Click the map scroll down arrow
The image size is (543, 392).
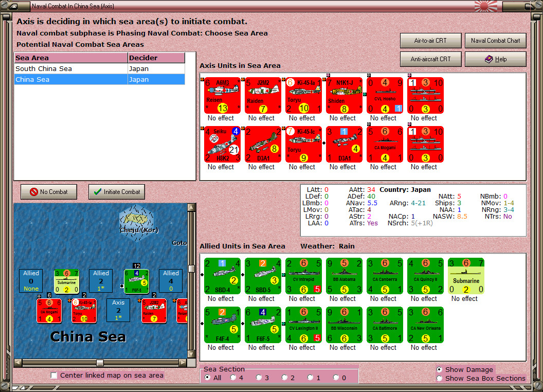(x=191, y=354)
